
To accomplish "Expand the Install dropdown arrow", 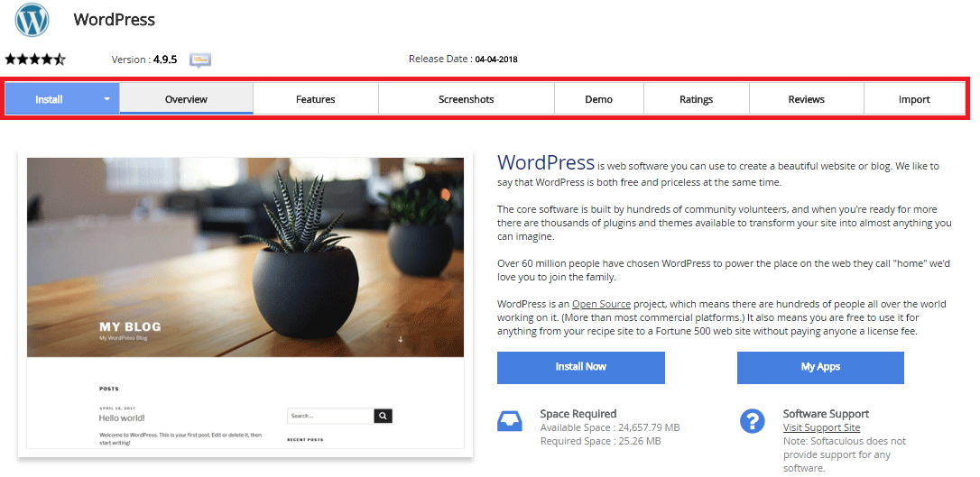I will coord(106,98).
